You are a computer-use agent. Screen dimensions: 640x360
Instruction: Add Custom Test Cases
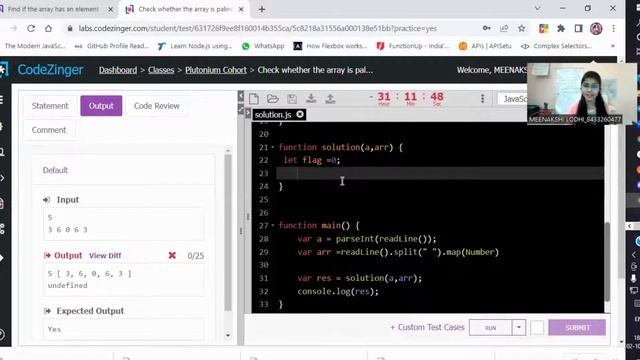pyautogui.click(x=427, y=327)
